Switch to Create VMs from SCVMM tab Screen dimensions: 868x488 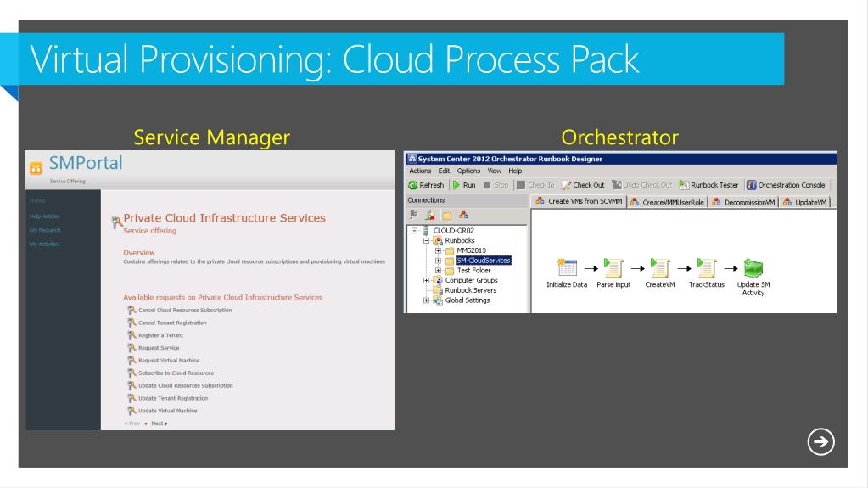point(579,202)
